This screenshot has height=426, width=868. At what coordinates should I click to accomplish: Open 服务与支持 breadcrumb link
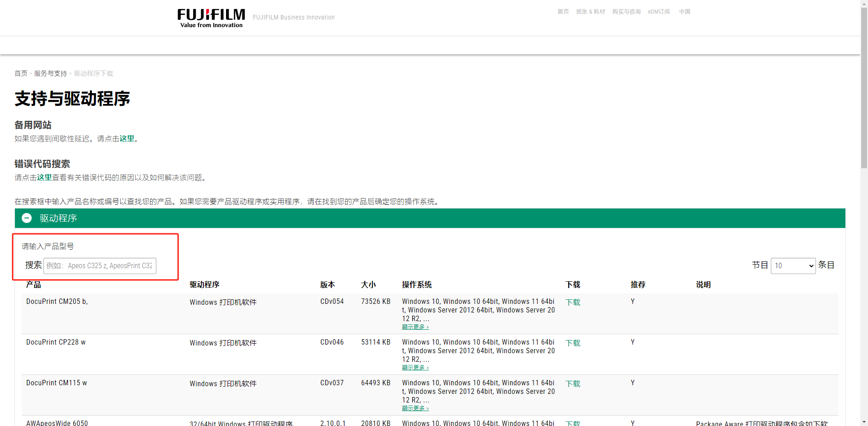pos(50,73)
